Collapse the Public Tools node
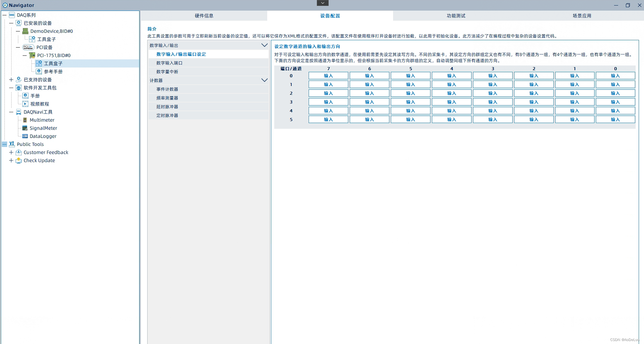 pyautogui.click(x=4, y=144)
